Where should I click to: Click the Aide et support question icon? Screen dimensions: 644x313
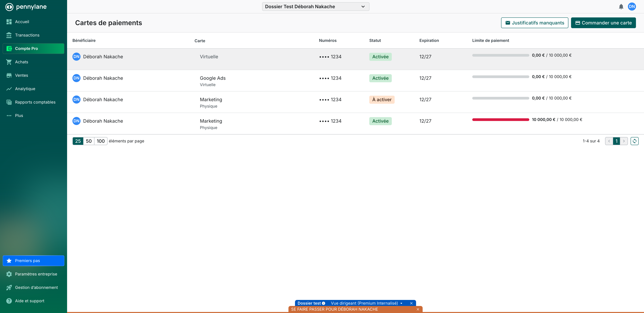tap(9, 301)
